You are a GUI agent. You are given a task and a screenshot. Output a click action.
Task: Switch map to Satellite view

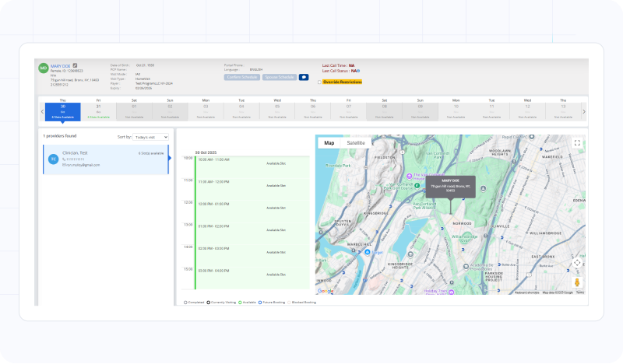tap(355, 143)
